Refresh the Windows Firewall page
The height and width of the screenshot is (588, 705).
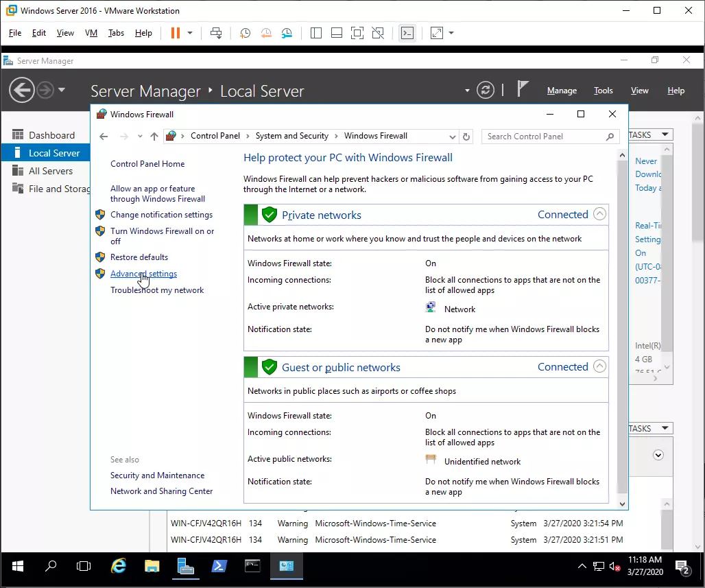[466, 137]
